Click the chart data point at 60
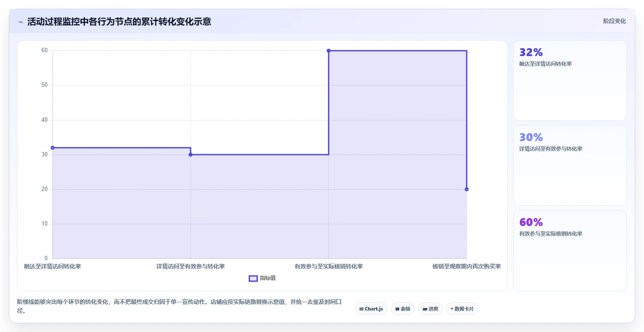The height and width of the screenshot is (332, 644). tap(329, 51)
